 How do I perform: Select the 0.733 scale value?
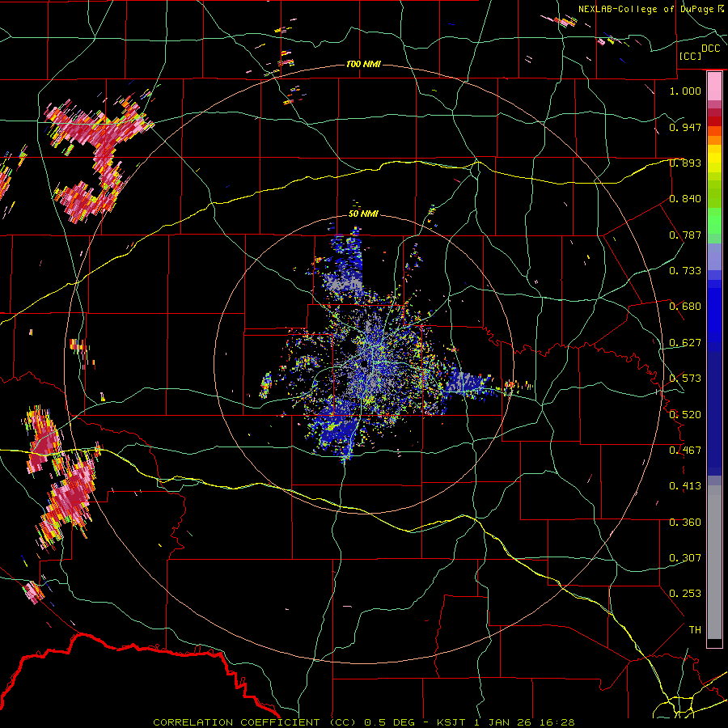click(685, 270)
